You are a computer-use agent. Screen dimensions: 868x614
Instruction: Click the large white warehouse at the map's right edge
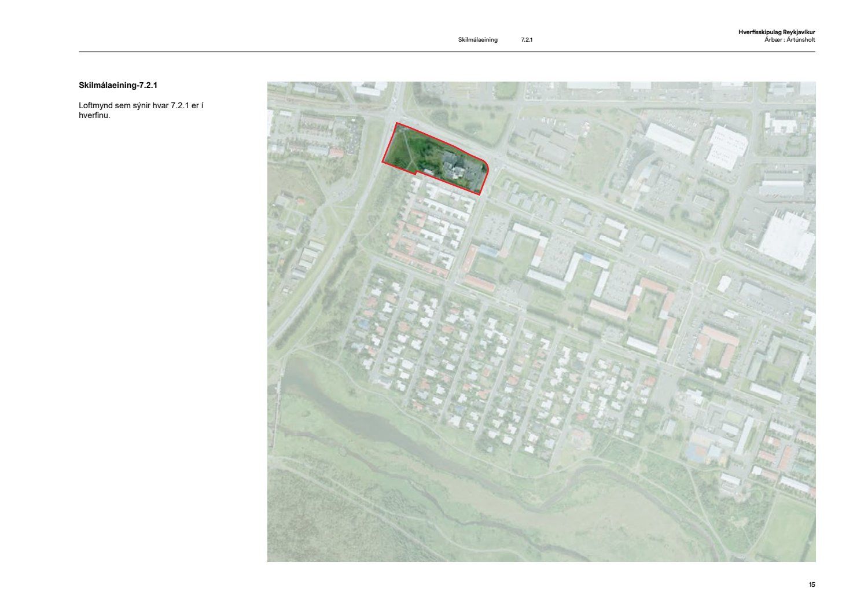pyautogui.click(x=787, y=238)
